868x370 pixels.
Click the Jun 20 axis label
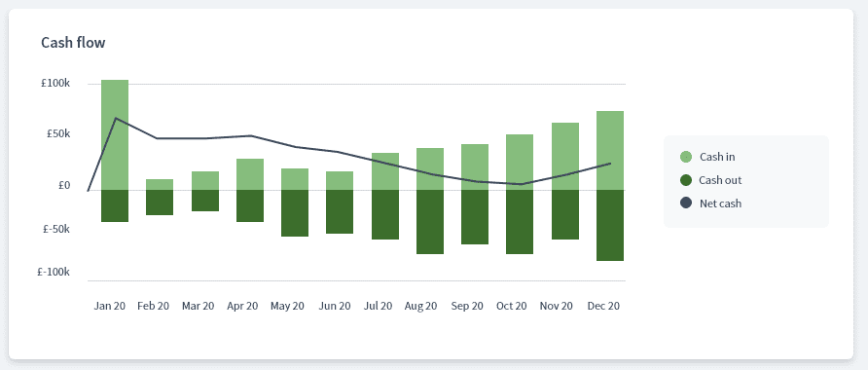coord(335,306)
